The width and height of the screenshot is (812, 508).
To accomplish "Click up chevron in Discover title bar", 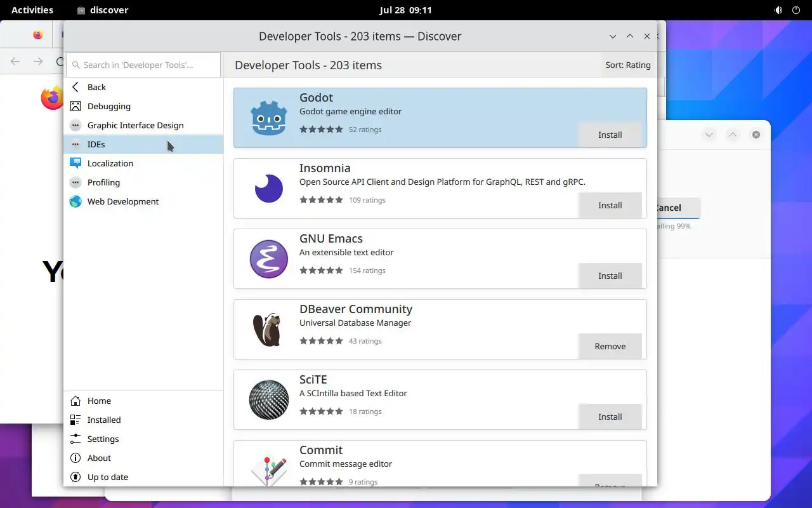I will pos(630,36).
